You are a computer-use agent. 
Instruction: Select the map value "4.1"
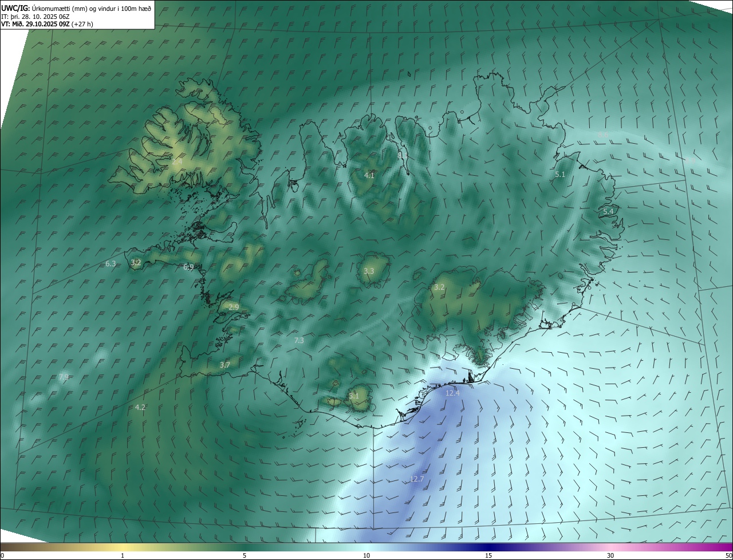point(369,175)
